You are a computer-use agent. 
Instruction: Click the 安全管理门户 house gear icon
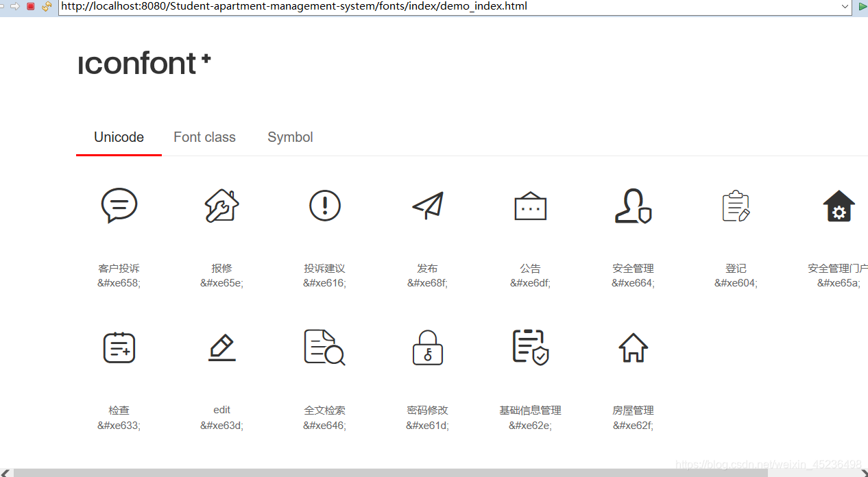click(x=839, y=206)
